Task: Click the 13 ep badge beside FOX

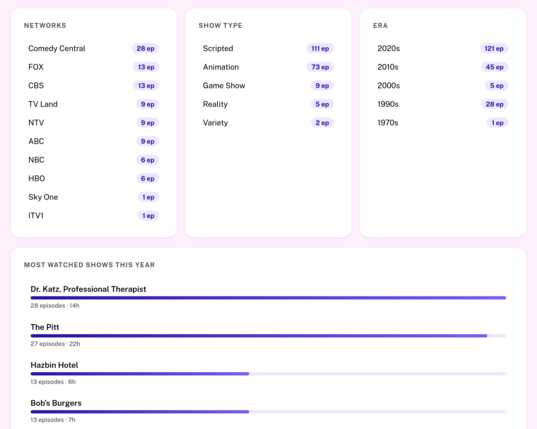Action: pos(146,67)
